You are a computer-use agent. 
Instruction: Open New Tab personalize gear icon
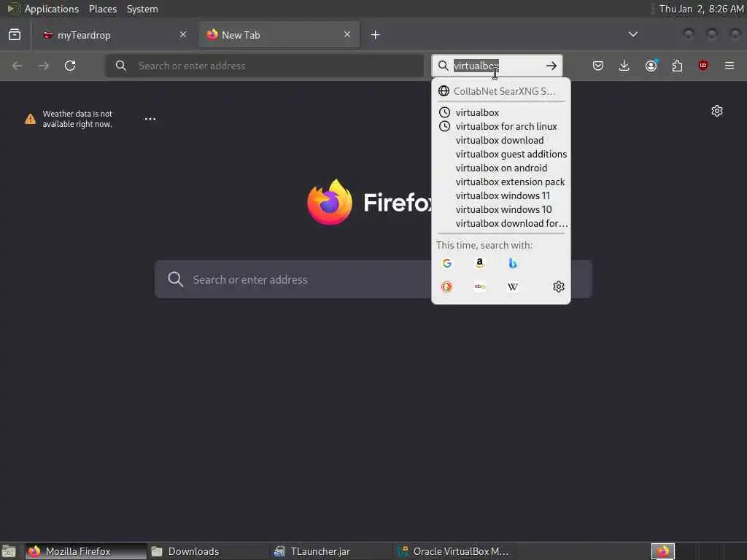pos(717,111)
